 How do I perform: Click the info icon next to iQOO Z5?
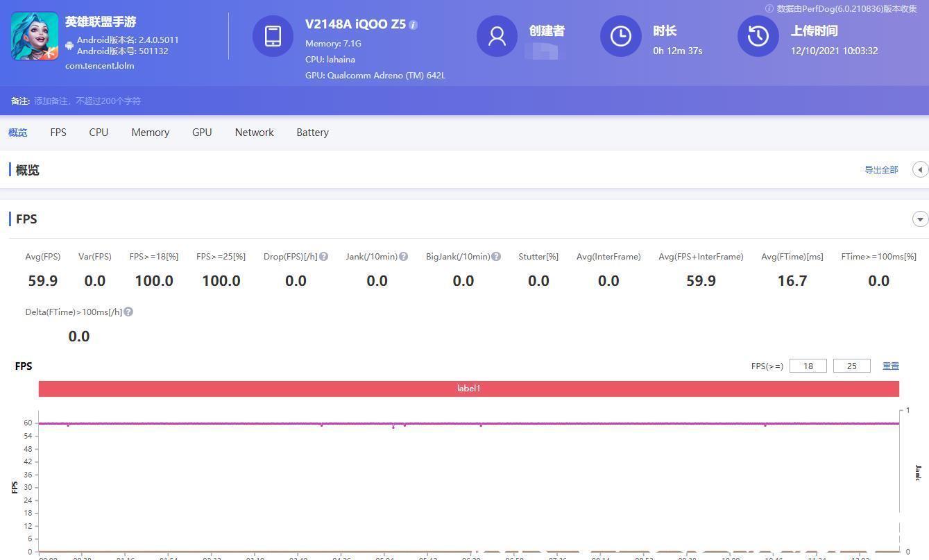(414, 25)
